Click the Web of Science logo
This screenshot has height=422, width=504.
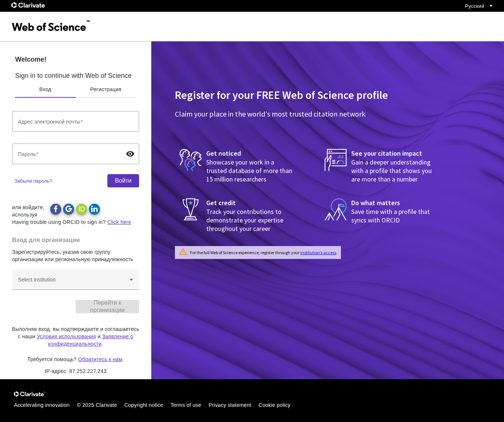coord(51,26)
